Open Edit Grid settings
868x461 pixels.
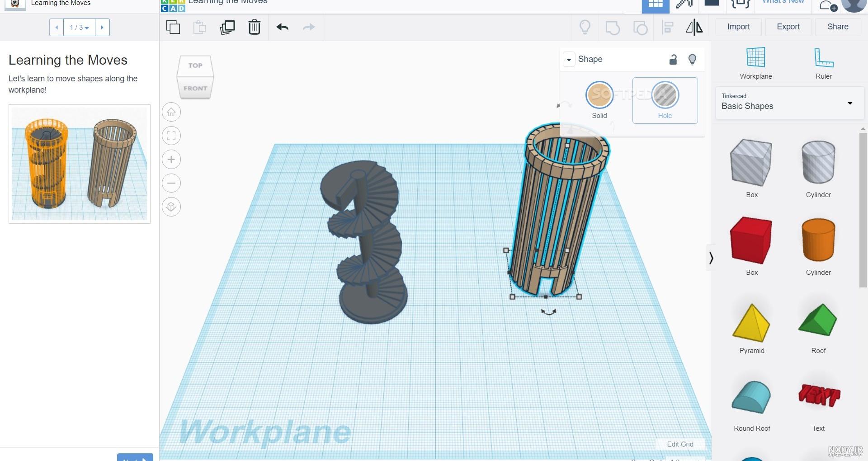coord(680,444)
